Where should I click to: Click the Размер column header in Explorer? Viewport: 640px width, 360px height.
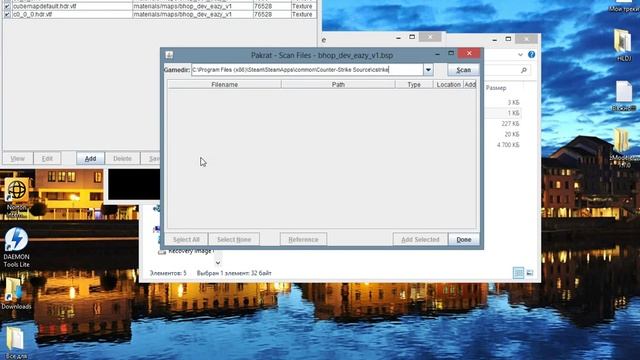(x=496, y=88)
